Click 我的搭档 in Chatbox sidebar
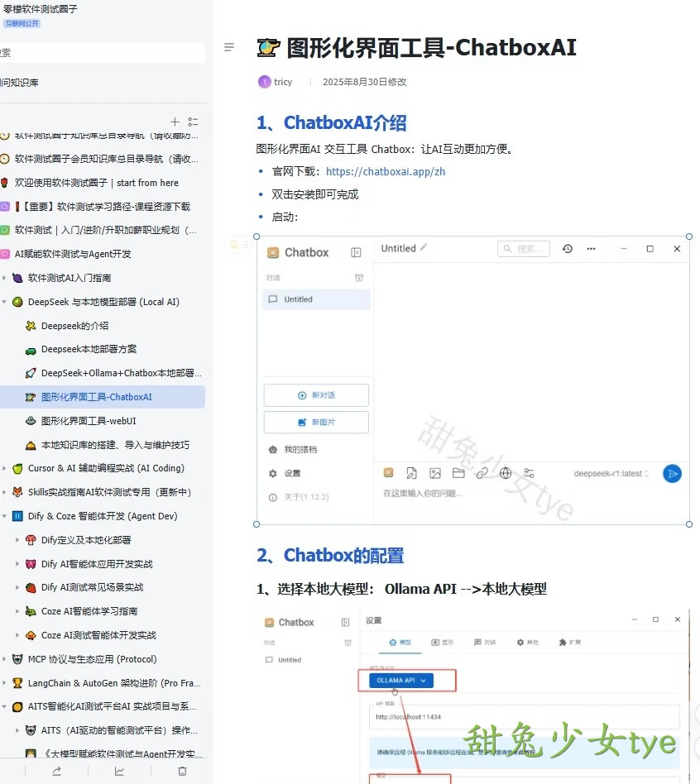 293,450
